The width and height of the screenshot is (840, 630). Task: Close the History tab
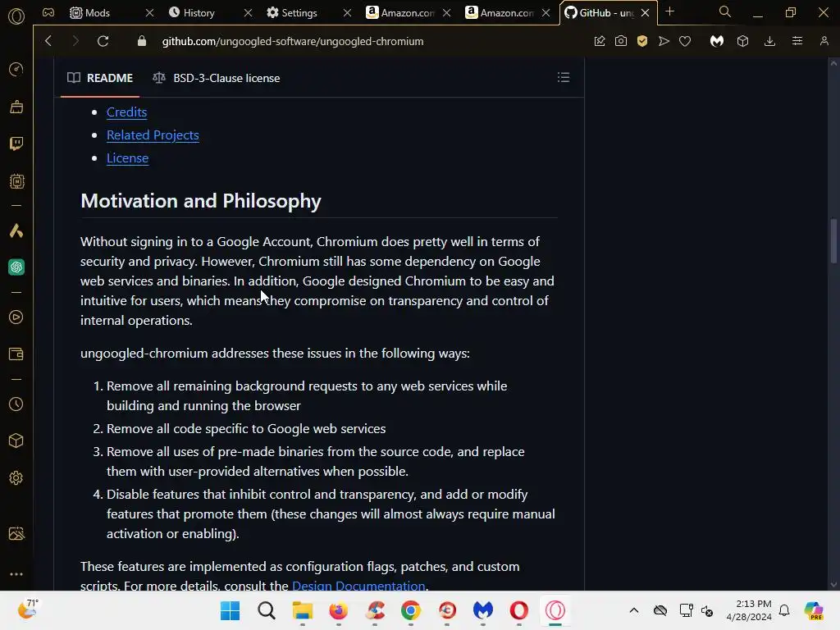coord(248,12)
